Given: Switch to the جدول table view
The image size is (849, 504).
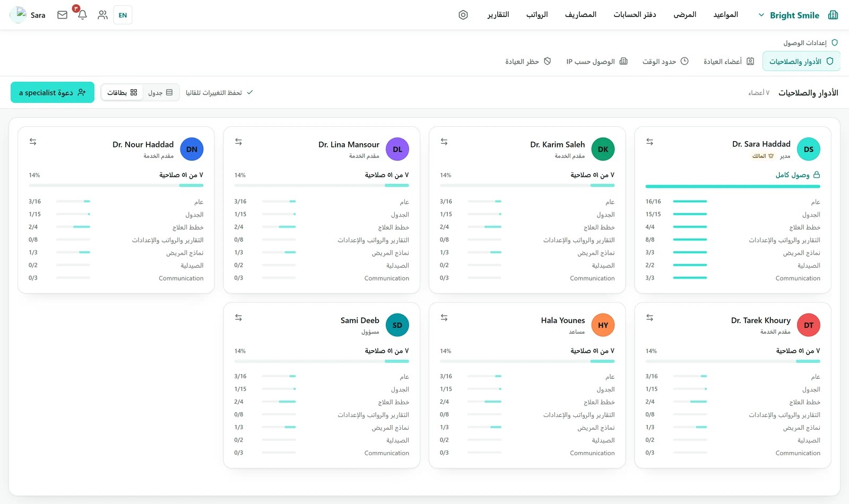Looking at the screenshot, I should coord(160,92).
